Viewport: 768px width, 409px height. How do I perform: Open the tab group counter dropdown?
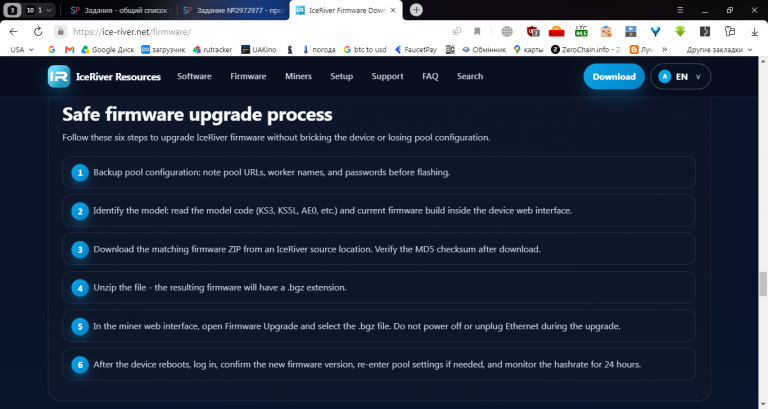[38, 10]
